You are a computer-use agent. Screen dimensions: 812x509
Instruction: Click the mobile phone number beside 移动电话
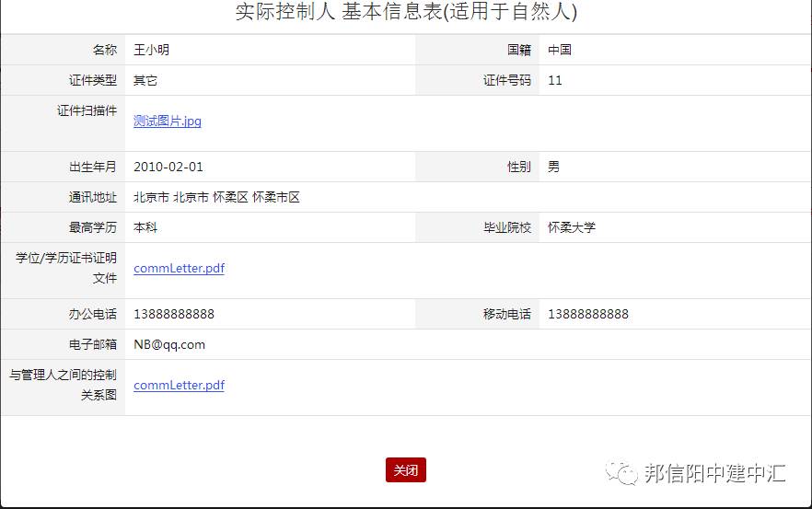587,314
